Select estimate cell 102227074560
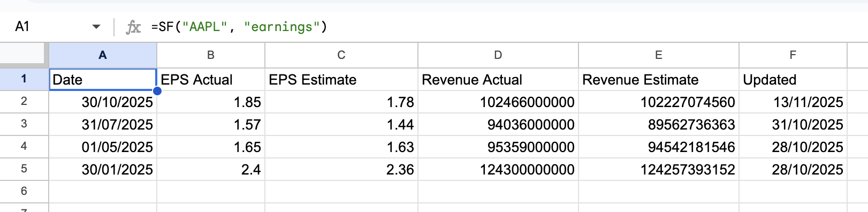 click(659, 102)
